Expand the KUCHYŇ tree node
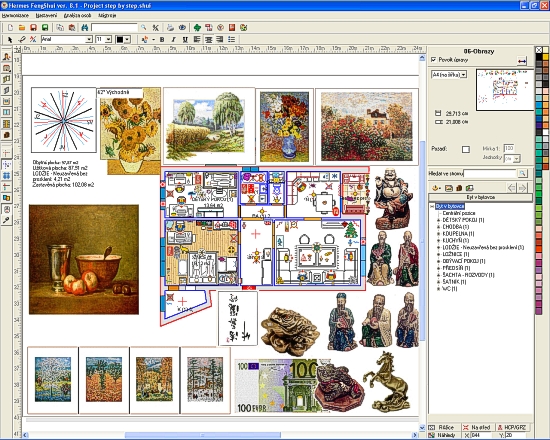The width and height of the screenshot is (550, 440). [438, 241]
